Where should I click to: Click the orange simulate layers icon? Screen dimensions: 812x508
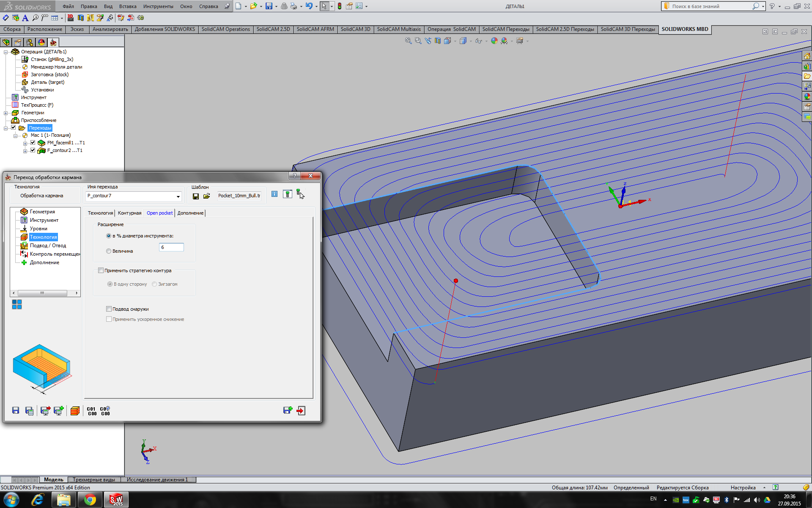pos(75,411)
